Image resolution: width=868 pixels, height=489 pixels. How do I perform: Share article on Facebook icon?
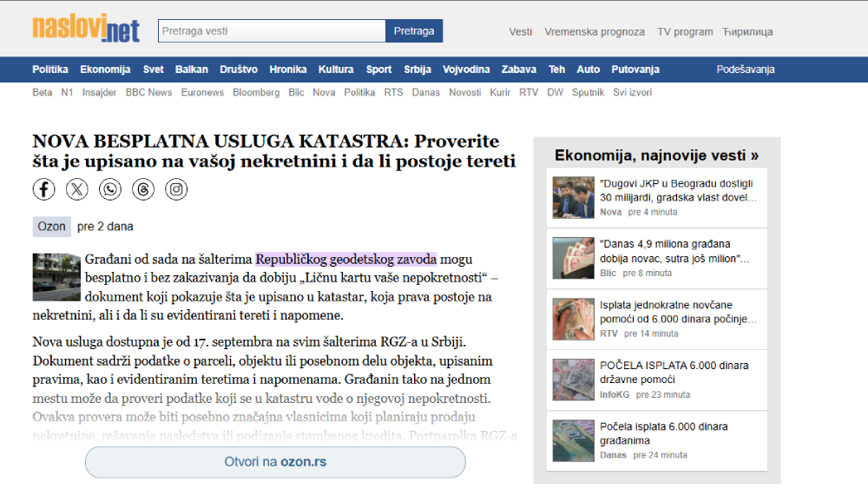pyautogui.click(x=43, y=189)
